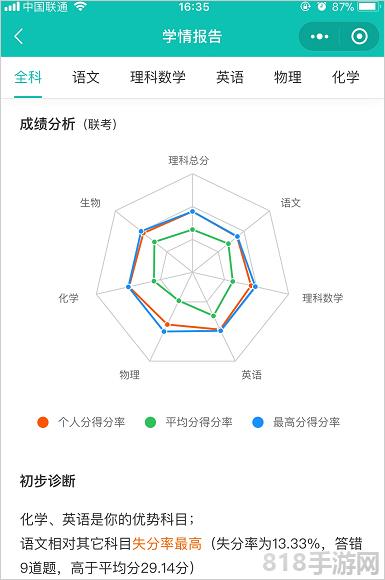Select the 物理 tab

pyautogui.click(x=288, y=77)
